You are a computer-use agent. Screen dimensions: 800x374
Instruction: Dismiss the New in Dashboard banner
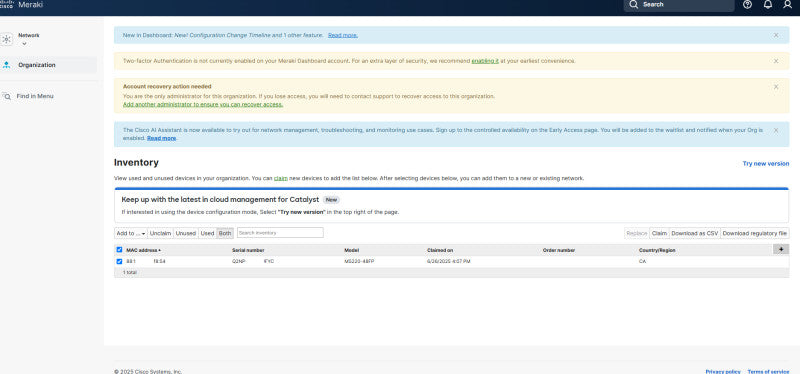[776, 35]
